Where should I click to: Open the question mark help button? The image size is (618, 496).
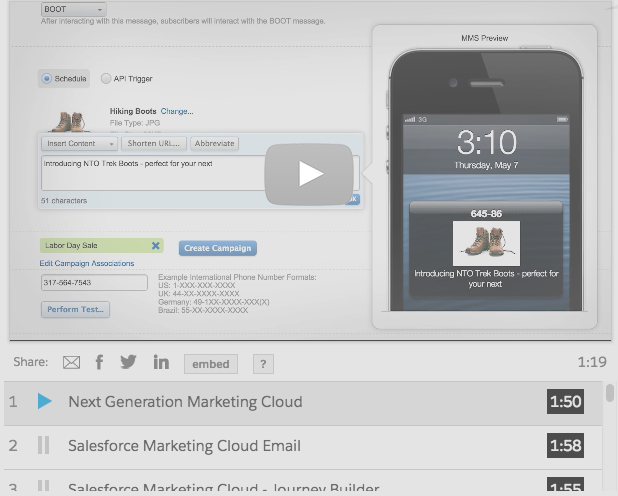(263, 364)
